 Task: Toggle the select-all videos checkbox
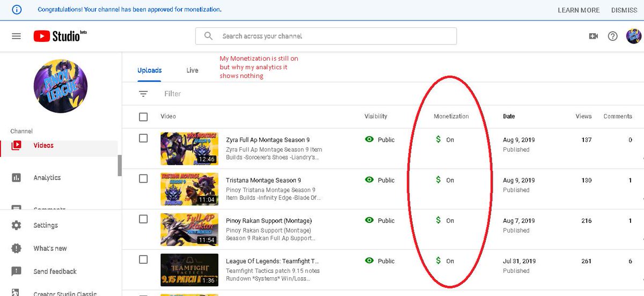(143, 117)
